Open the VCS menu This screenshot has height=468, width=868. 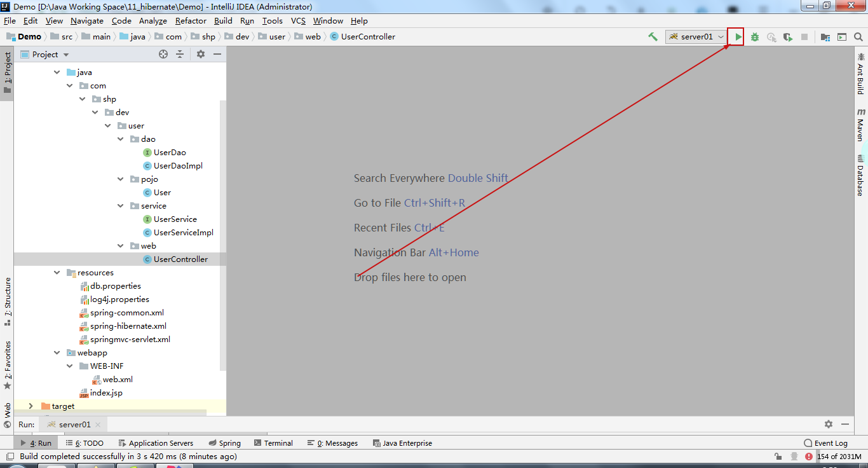click(x=299, y=21)
